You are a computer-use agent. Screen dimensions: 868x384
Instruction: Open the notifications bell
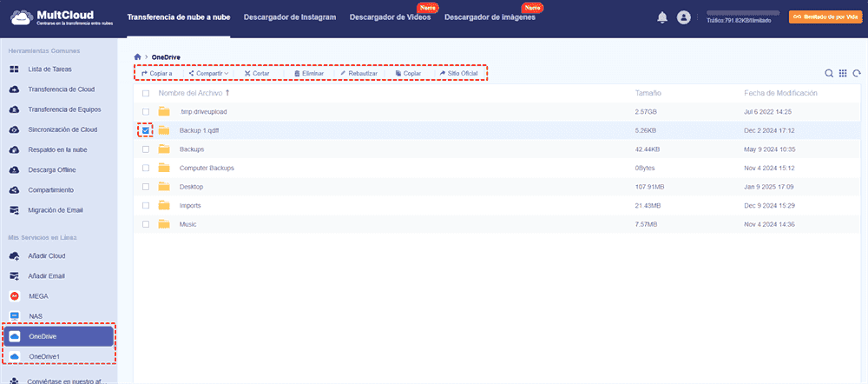(x=662, y=17)
